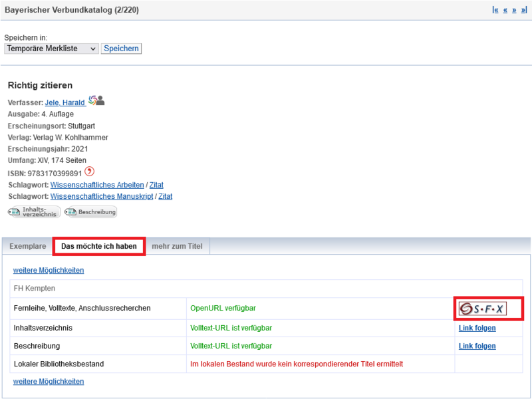Screen dimensions: 532x399
Task: Open the 'mehr zum Titel' tab
Action: 177,247
